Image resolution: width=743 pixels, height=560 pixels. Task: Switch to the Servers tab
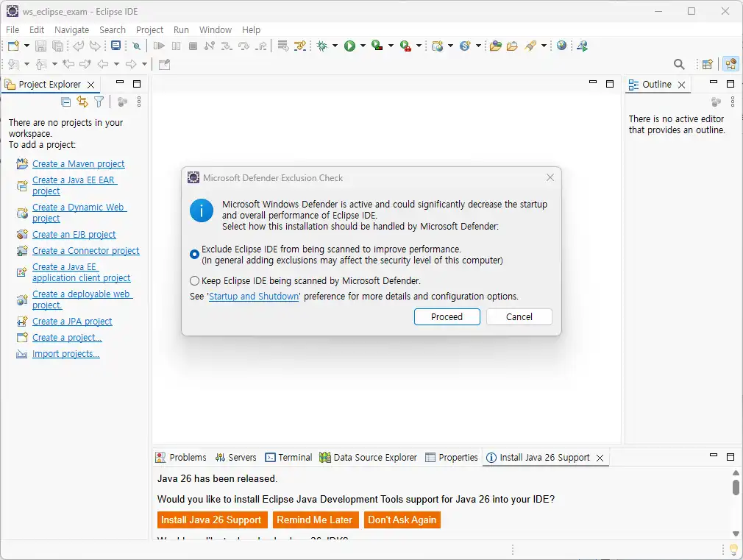coord(235,458)
